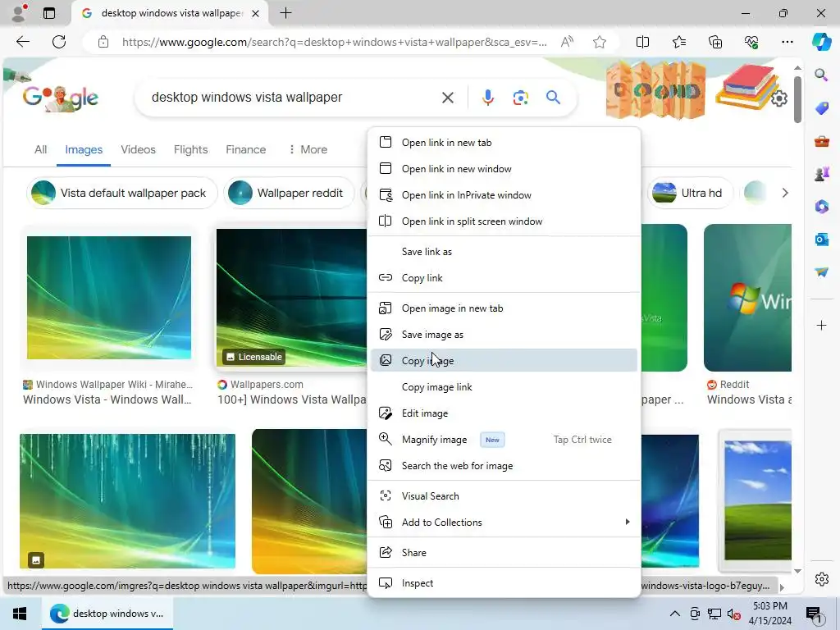This screenshot has height=630, width=840.
Task: Open the browser profile icon
Action: (19, 13)
